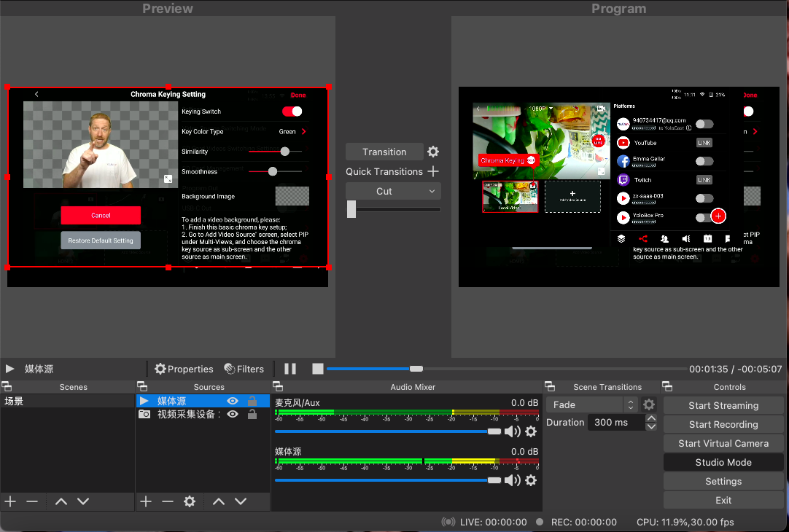Viewport: 789px width, 532px height.
Task: Click 麦克风/Aux volume slider handle
Action: click(494, 431)
